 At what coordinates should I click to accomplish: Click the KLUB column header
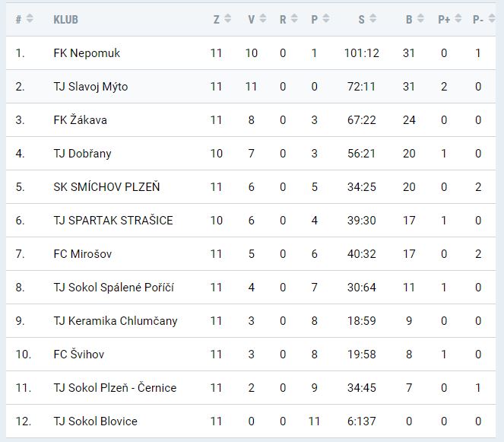(65, 20)
